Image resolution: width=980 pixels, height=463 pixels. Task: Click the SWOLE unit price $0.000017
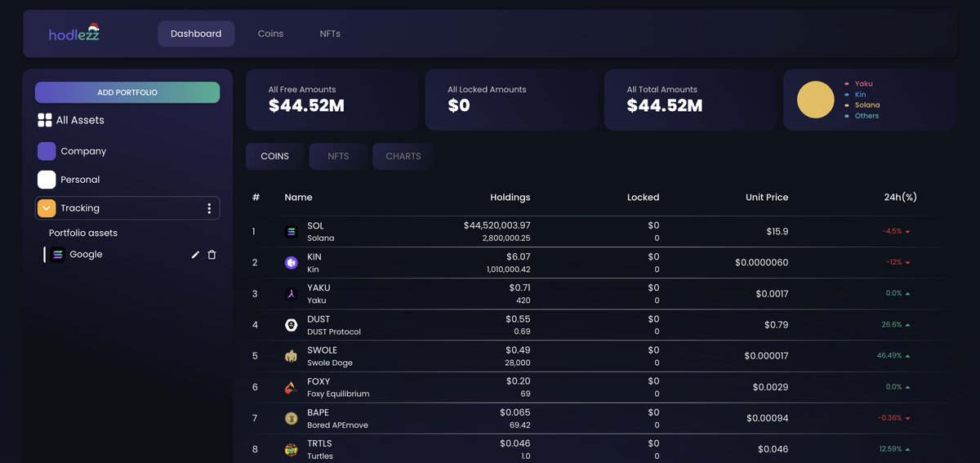tap(766, 356)
